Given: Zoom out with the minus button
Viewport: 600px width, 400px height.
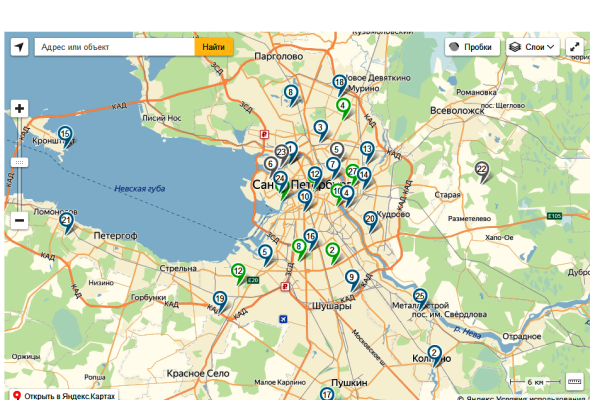Looking at the screenshot, I should pos(19,220).
